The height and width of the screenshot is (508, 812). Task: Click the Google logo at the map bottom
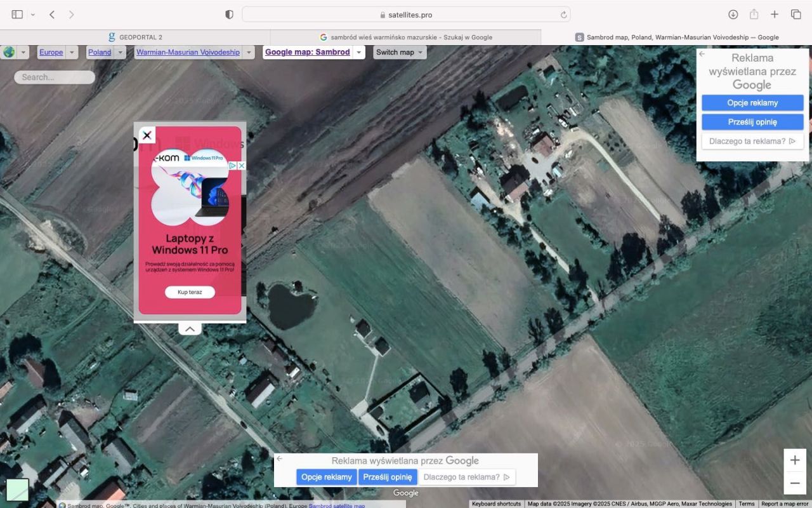(x=406, y=493)
